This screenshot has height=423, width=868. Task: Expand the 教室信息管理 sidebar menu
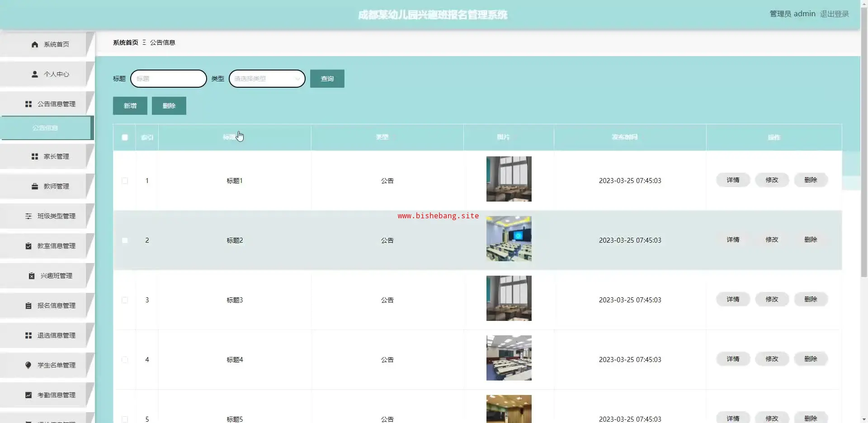click(47, 246)
